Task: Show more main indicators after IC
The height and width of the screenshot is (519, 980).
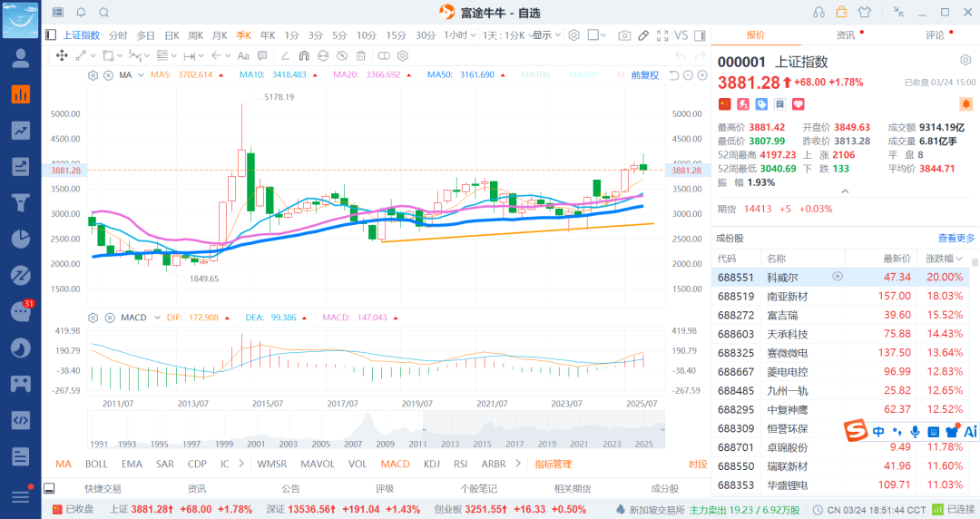Action: (241, 464)
